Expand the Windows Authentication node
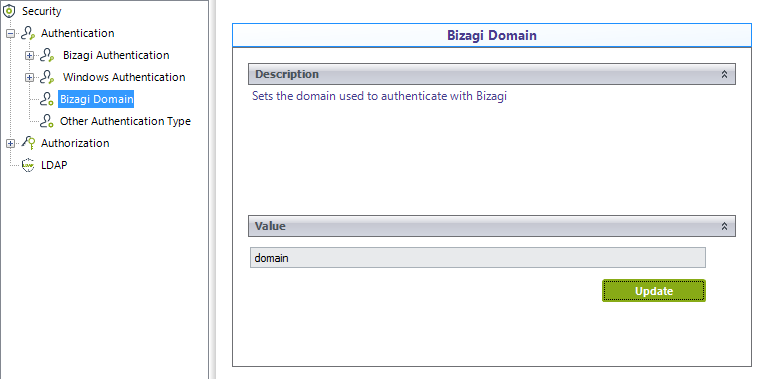This screenshot has height=379, width=761. tap(30, 77)
